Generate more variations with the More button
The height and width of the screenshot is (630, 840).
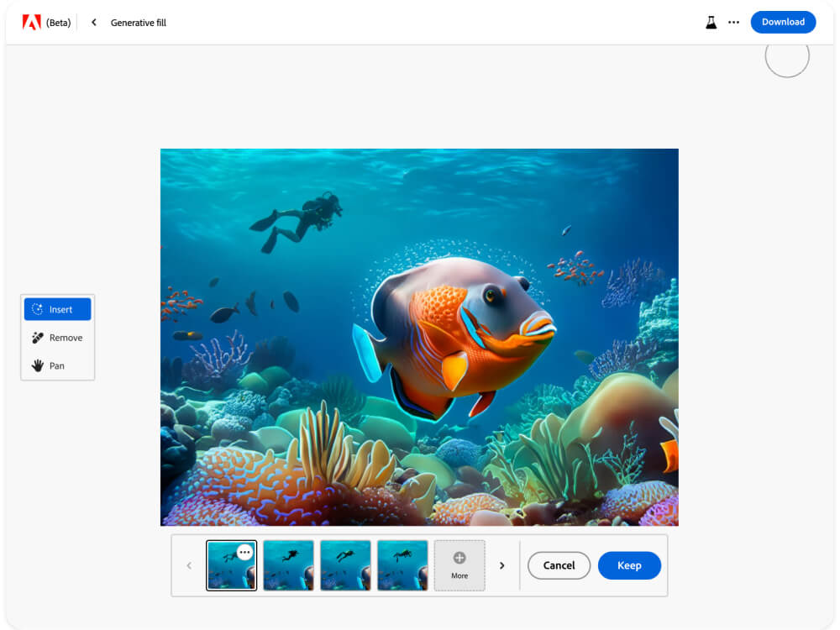click(459, 565)
